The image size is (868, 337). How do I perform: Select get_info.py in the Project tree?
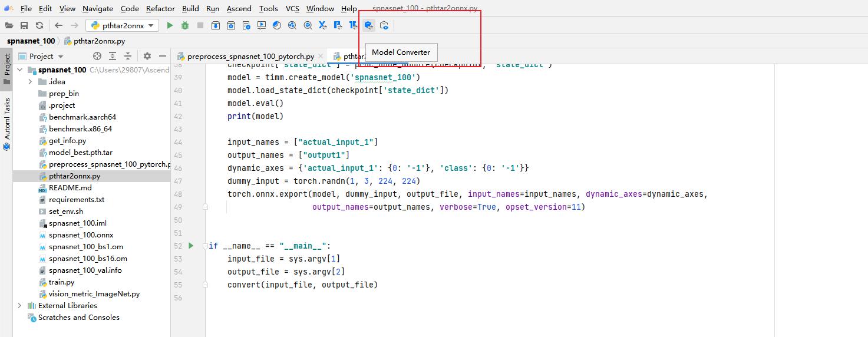click(x=67, y=140)
